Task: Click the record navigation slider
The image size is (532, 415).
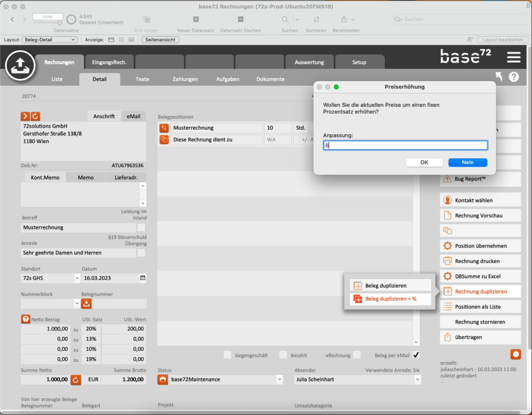Action: (48, 22)
